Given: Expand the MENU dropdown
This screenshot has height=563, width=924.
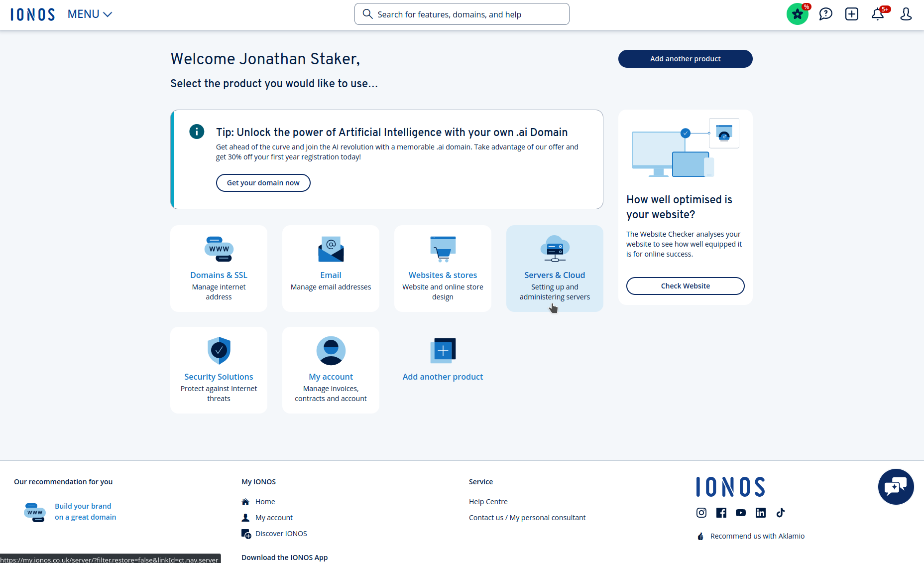Looking at the screenshot, I should point(90,14).
